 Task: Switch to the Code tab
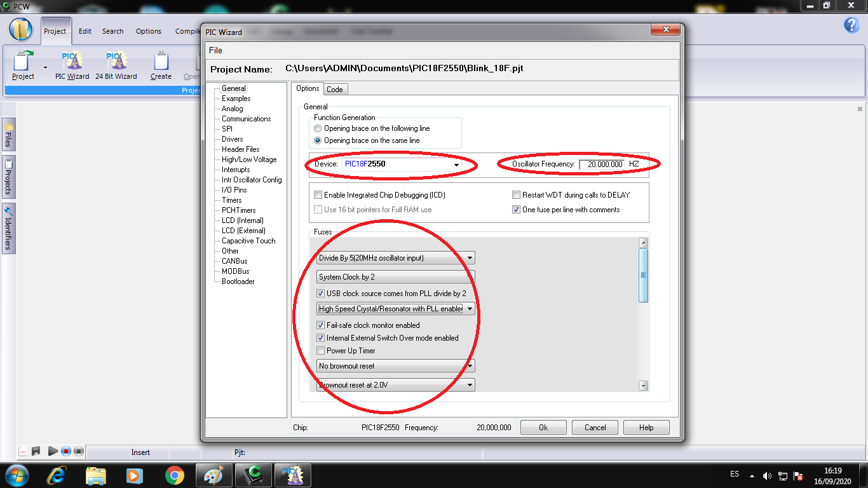click(335, 90)
